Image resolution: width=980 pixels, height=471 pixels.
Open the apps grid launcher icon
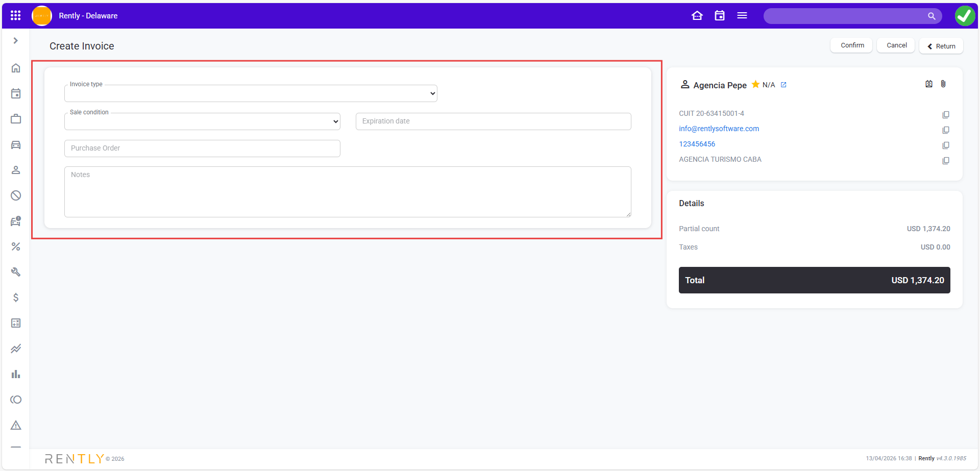coord(15,16)
